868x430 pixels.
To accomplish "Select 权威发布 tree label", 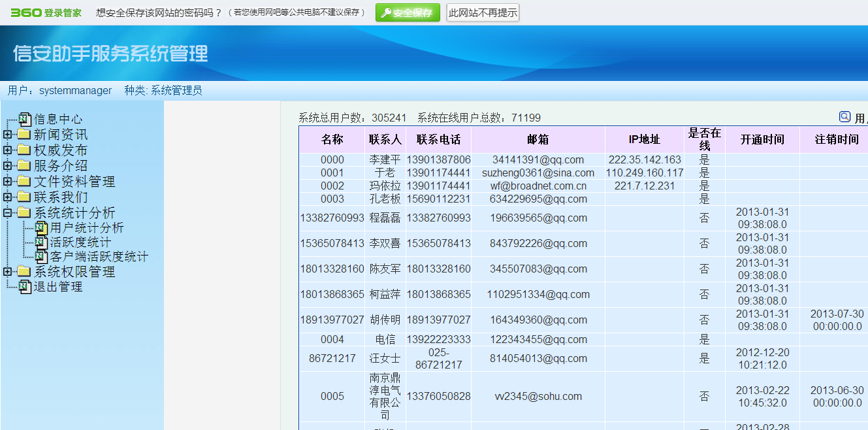I will pyautogui.click(x=60, y=151).
